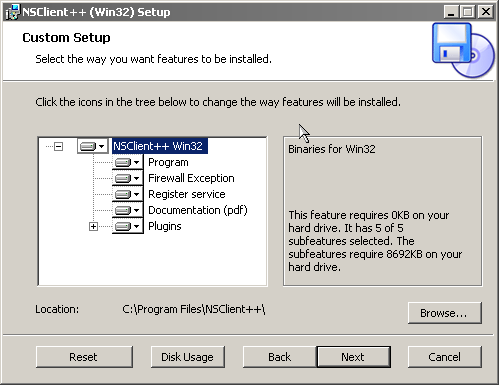This screenshot has height=385, width=499.
Task: Click the install path C:\Program Files\NSClient++\
Action: (194, 309)
